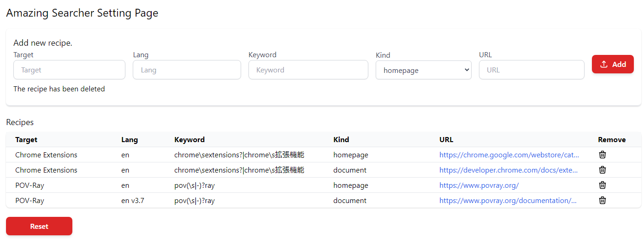Open the Chrome webstore URL link

(509, 155)
